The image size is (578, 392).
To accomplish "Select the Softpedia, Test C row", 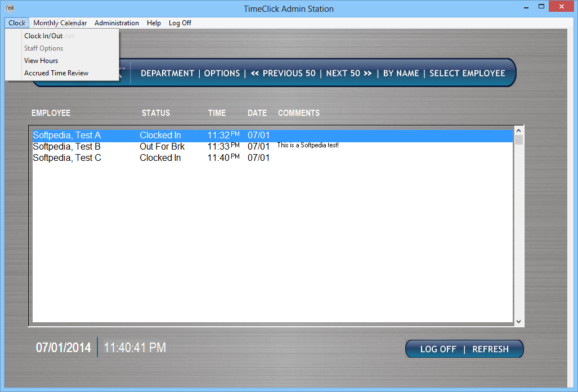I will (x=272, y=157).
